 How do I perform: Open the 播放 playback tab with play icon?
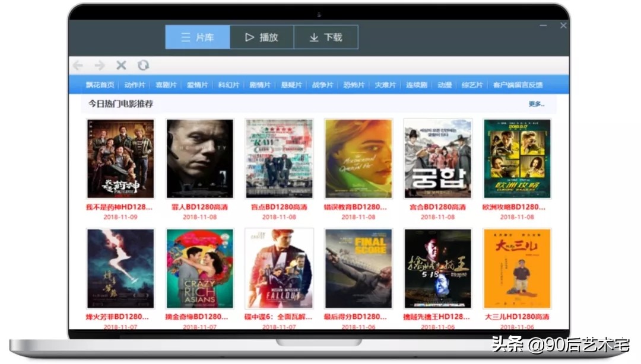[261, 36]
